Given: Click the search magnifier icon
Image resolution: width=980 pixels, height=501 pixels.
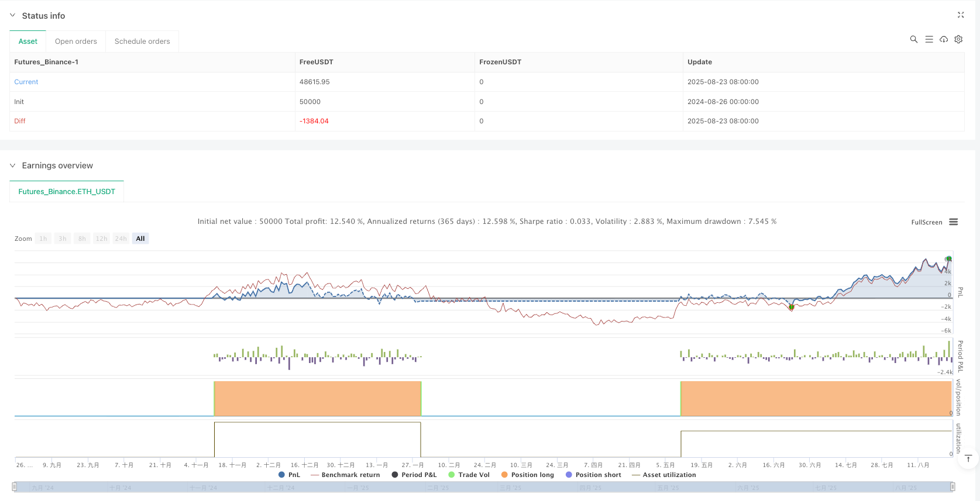Looking at the screenshot, I should click(913, 39).
